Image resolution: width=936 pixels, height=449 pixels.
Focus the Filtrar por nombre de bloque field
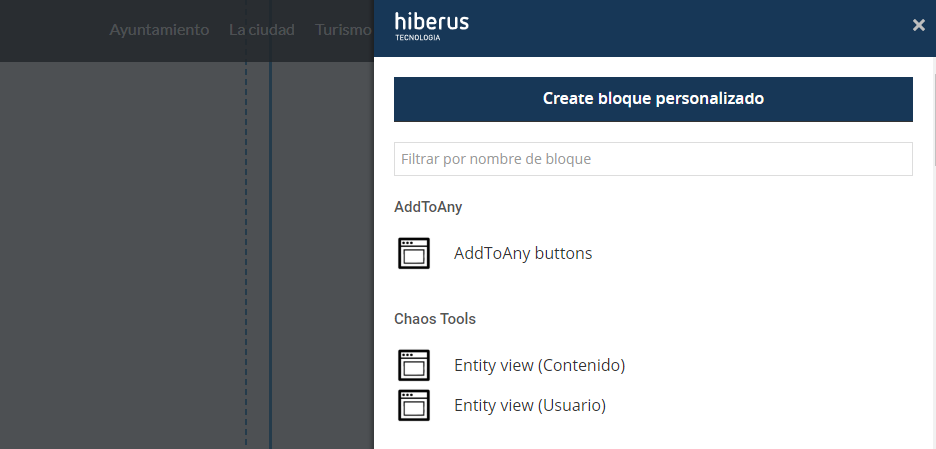[x=653, y=159]
